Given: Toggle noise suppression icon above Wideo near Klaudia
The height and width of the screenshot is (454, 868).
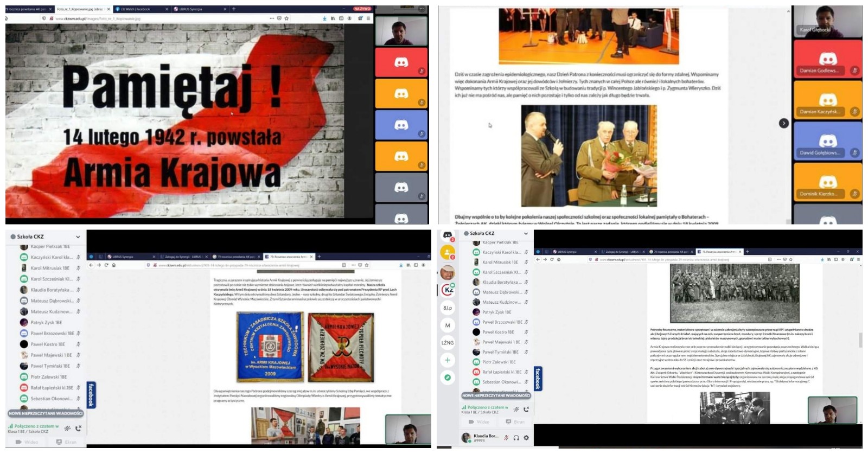Looking at the screenshot, I should (516, 409).
